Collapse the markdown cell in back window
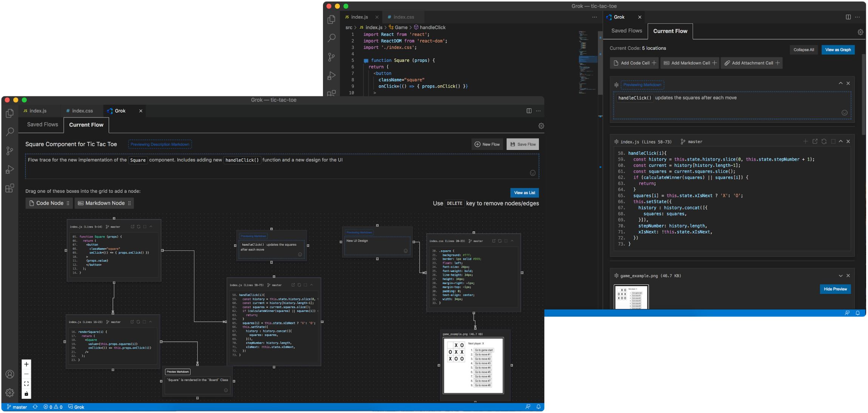868x413 pixels. tap(840, 84)
